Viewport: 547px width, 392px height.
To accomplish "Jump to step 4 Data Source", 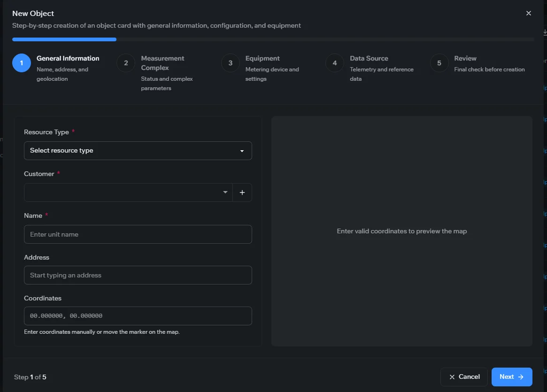I will point(335,63).
